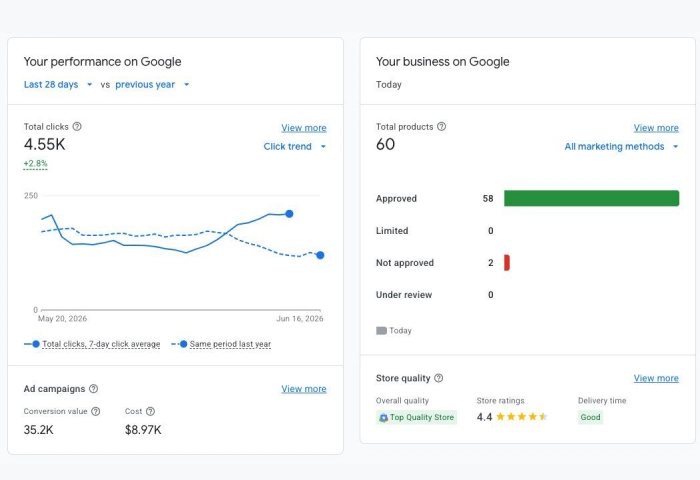Open View more for Total products
The height and width of the screenshot is (480, 700).
point(656,128)
